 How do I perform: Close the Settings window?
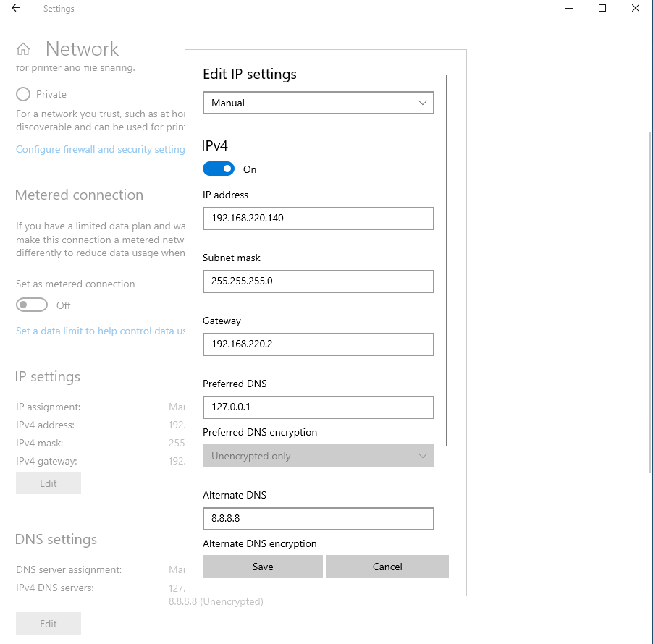tap(636, 8)
